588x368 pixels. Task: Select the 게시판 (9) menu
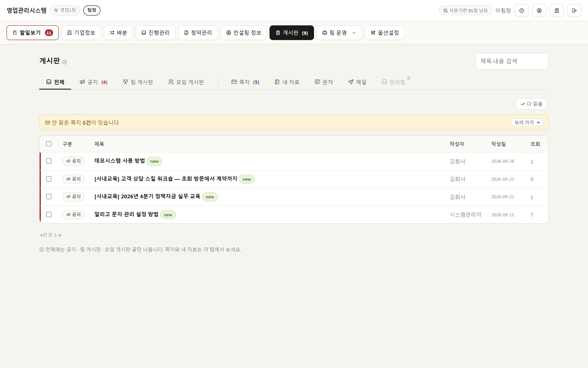point(292,33)
